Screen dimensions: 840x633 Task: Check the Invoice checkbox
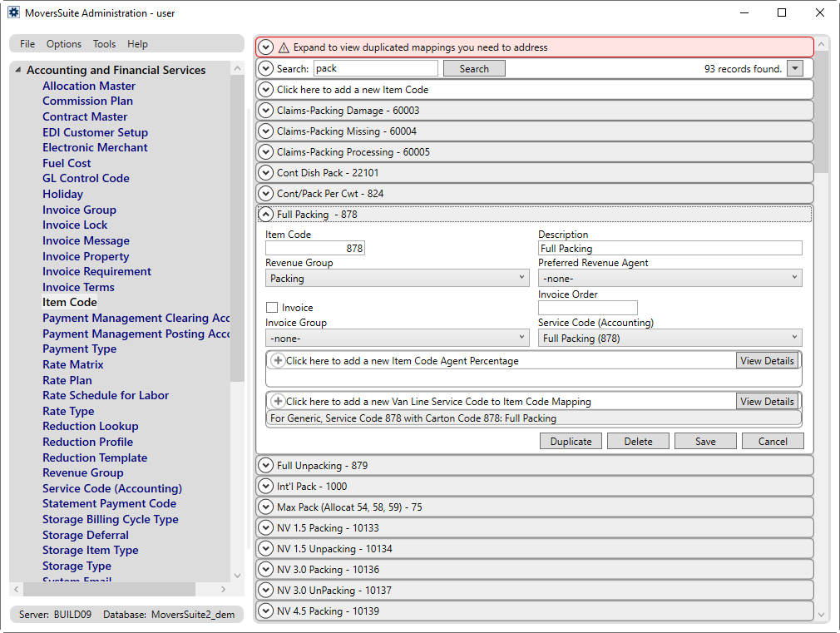pos(271,307)
